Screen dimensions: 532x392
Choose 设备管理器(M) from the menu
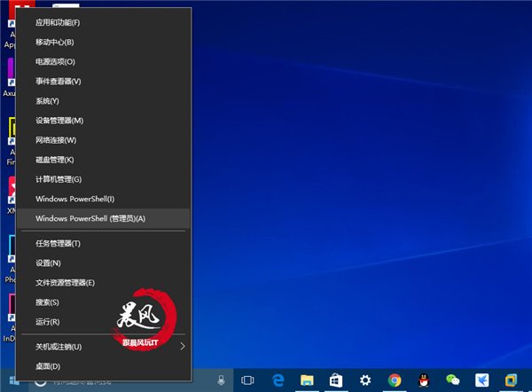pos(59,121)
